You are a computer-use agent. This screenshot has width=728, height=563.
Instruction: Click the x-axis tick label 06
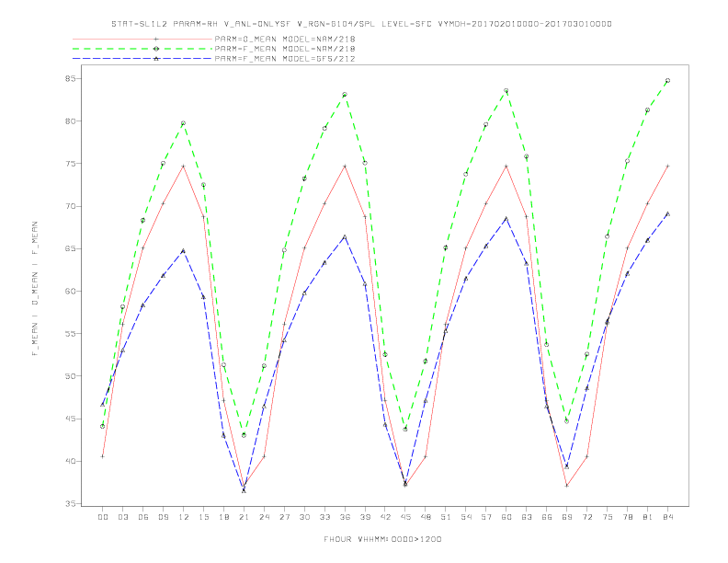coord(143,517)
